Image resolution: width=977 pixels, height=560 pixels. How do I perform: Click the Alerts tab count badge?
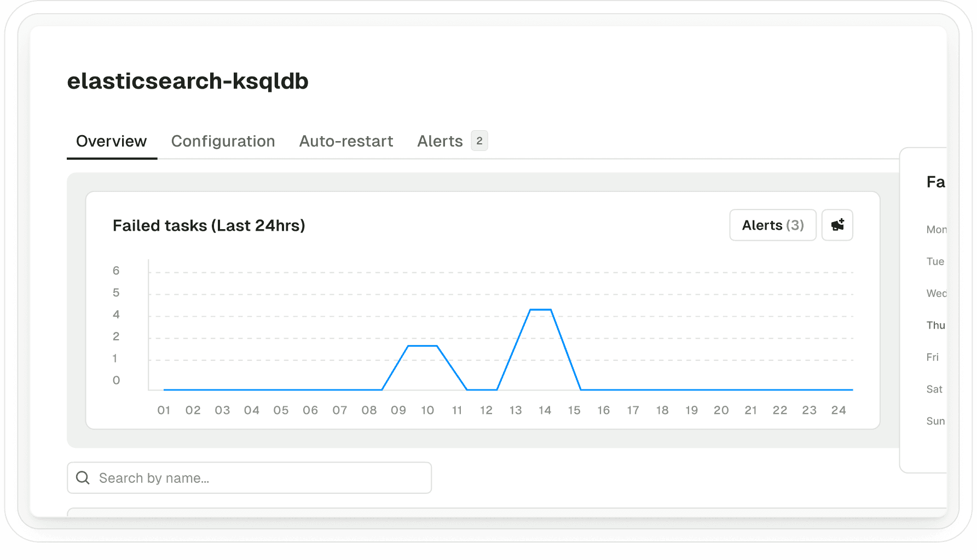click(x=479, y=141)
